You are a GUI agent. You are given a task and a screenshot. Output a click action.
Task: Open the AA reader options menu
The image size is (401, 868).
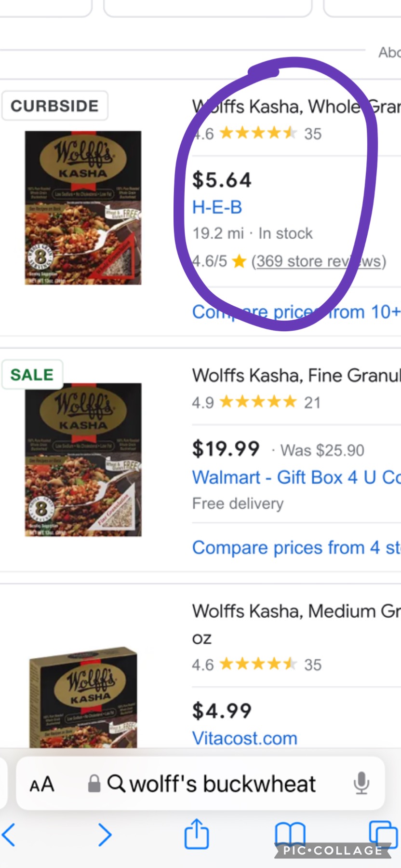(42, 785)
